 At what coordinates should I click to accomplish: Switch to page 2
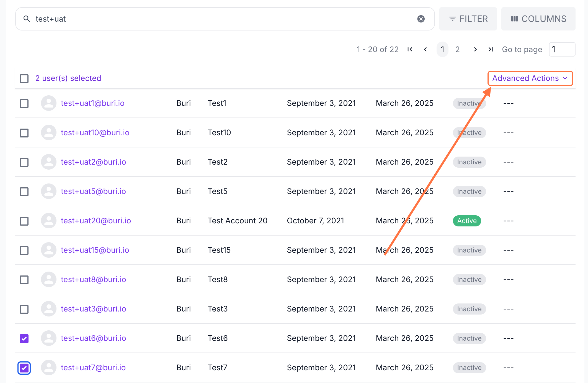tap(457, 49)
